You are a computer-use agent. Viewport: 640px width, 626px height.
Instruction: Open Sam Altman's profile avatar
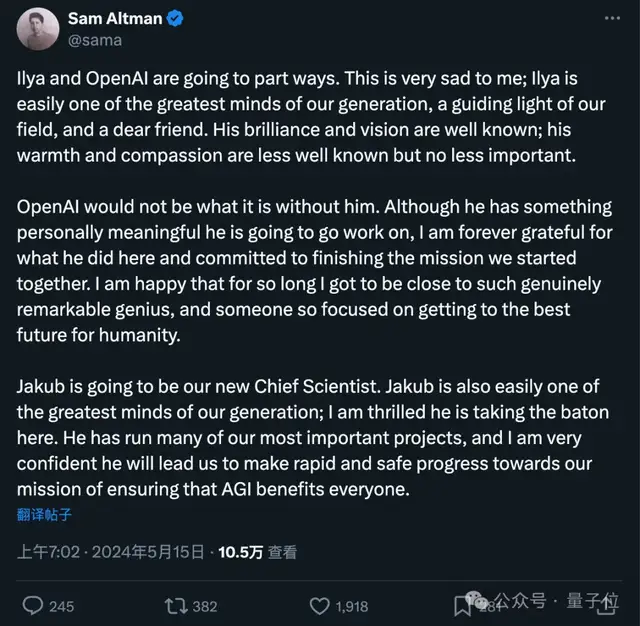38,29
